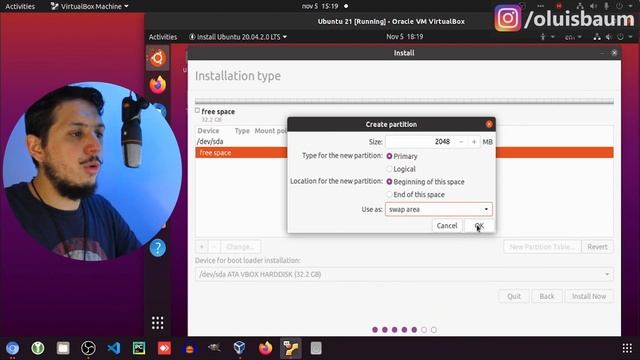Image resolution: width=640 pixels, height=360 pixels.
Task: Click the Type column header
Action: point(242,131)
